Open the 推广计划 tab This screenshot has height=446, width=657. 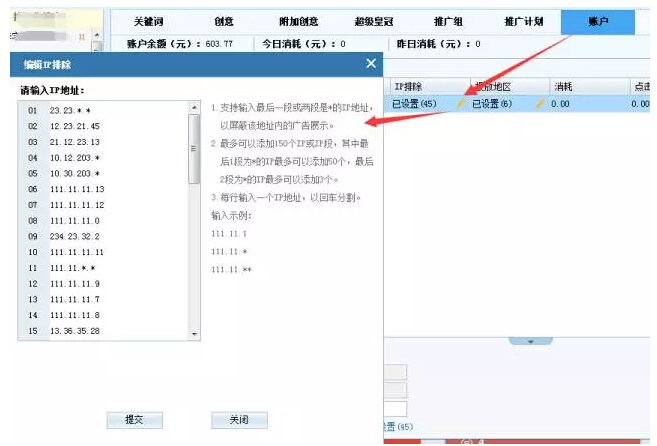pos(524,22)
